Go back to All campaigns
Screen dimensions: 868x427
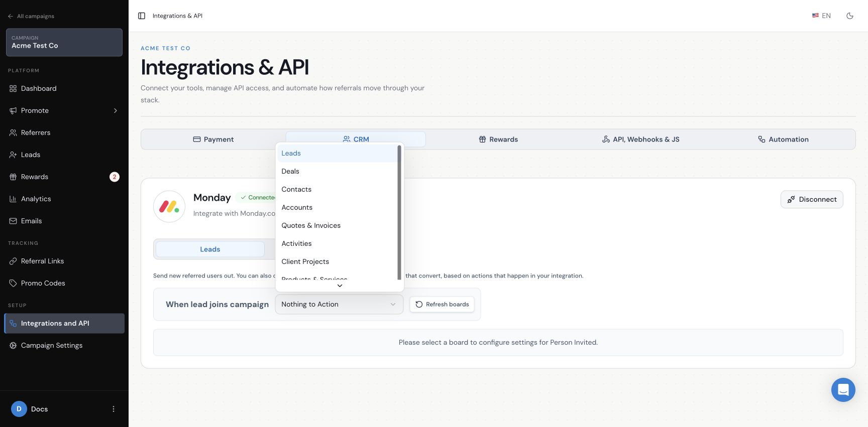coord(31,16)
